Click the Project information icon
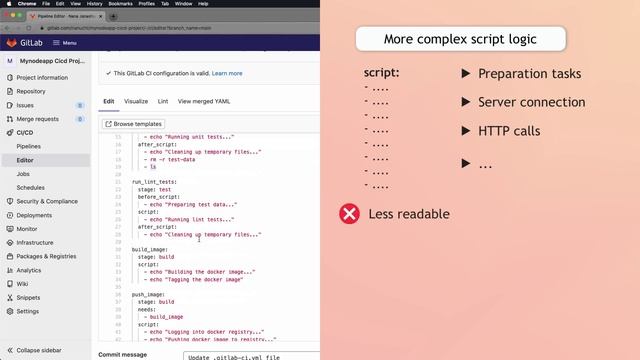Image resolution: width=640 pixels, height=360 pixels. [10, 78]
